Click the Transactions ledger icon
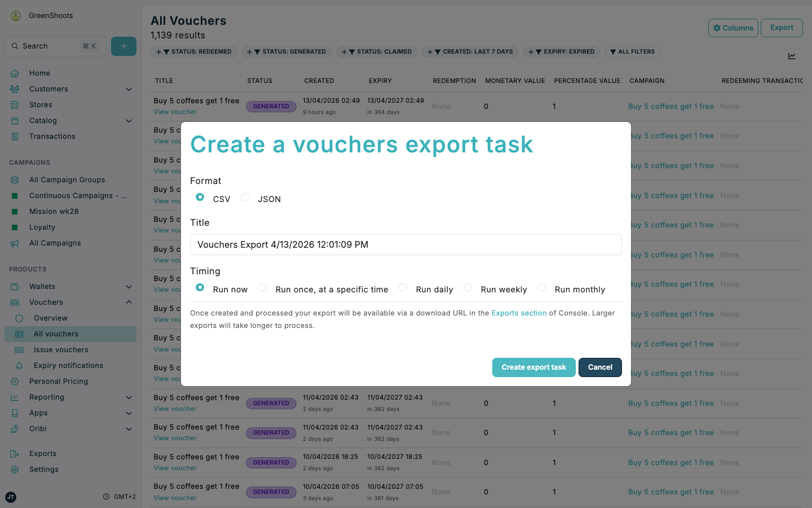Screen dimensions: 812x508 15,136
